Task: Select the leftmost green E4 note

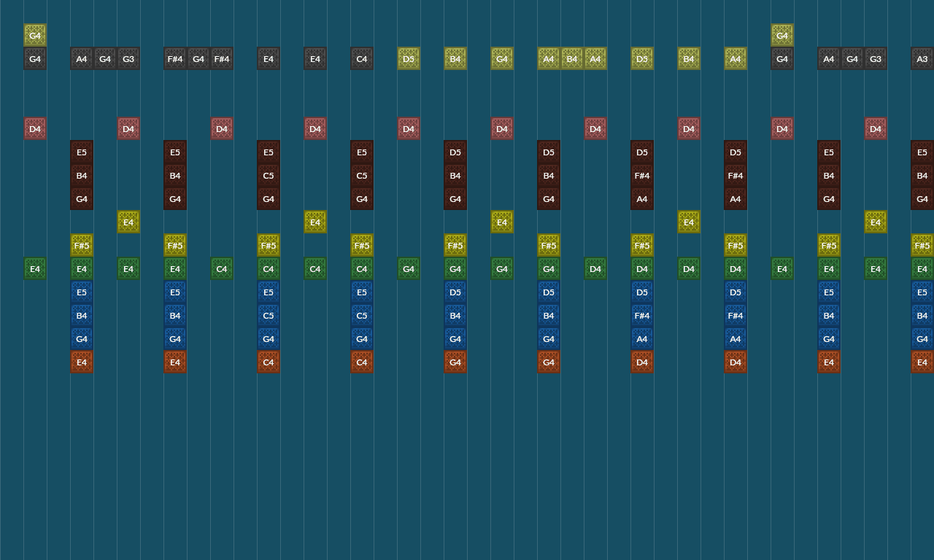Action: point(35,268)
